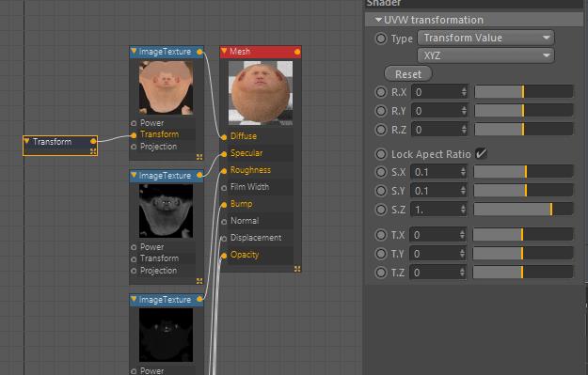Click the resize icon on Transform node
Viewport: 588px width, 375px height.
(93, 151)
